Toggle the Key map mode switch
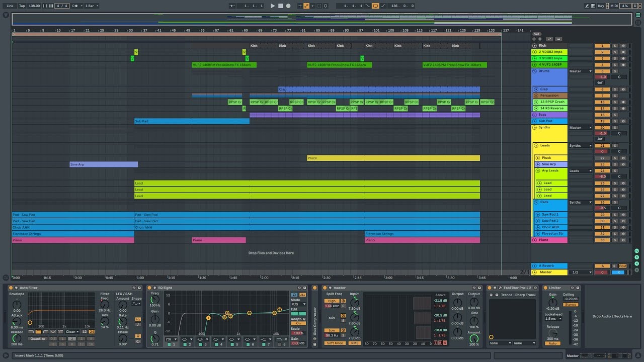644x362 pixels. (x=601, y=6)
